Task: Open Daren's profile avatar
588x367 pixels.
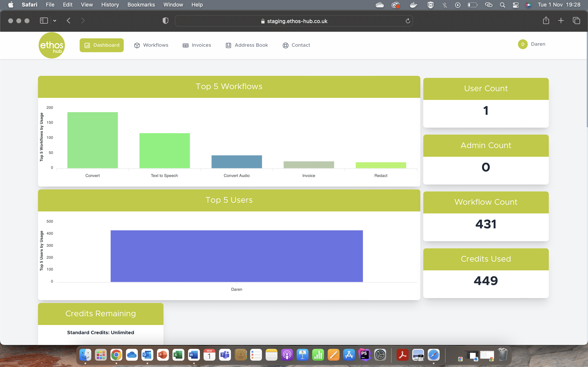Action: (523, 44)
